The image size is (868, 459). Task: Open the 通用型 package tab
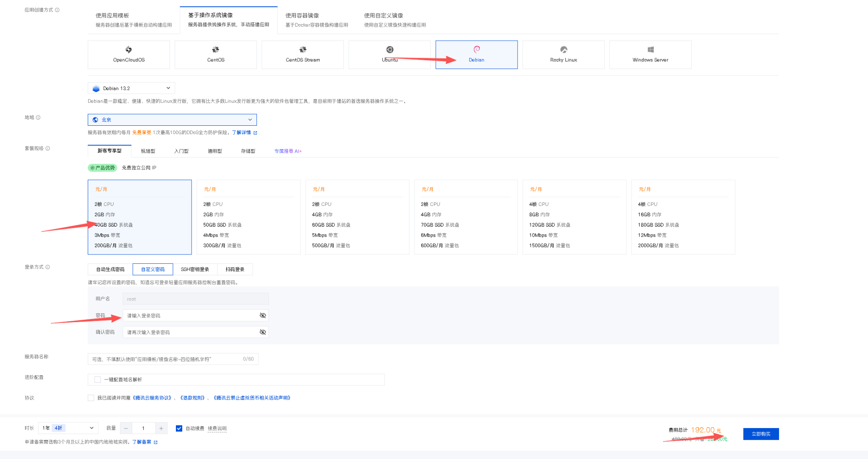pyautogui.click(x=215, y=151)
